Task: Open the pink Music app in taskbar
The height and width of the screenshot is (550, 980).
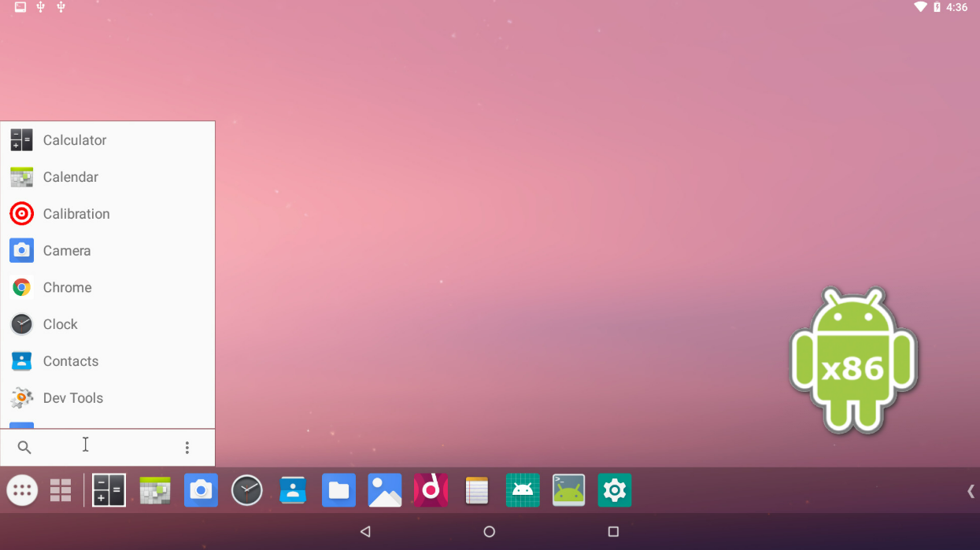Action: coord(431,490)
